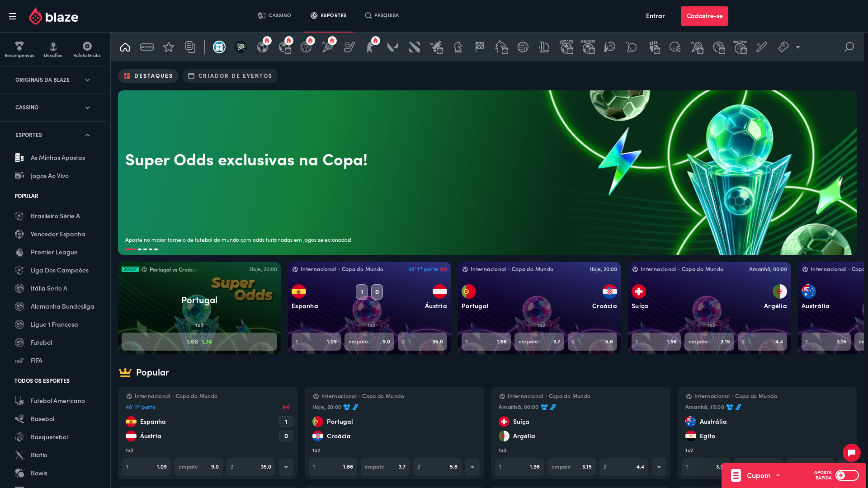Viewport: 868px width, 488px height.
Task: Collapse the Esportes sidebar section
Action: pyautogui.click(x=53, y=135)
